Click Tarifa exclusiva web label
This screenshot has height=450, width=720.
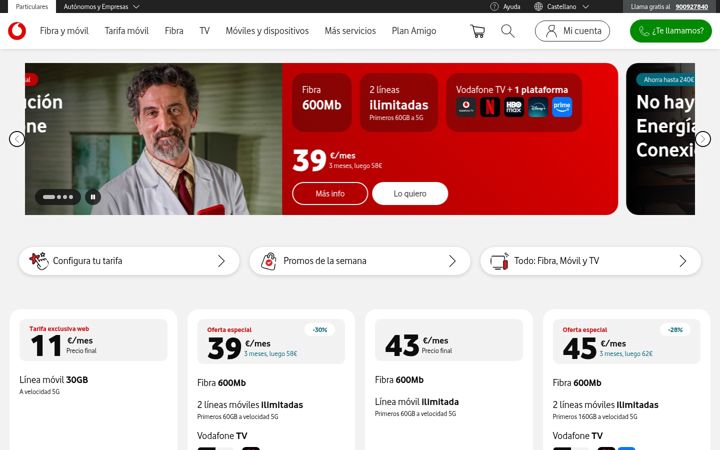click(x=59, y=329)
